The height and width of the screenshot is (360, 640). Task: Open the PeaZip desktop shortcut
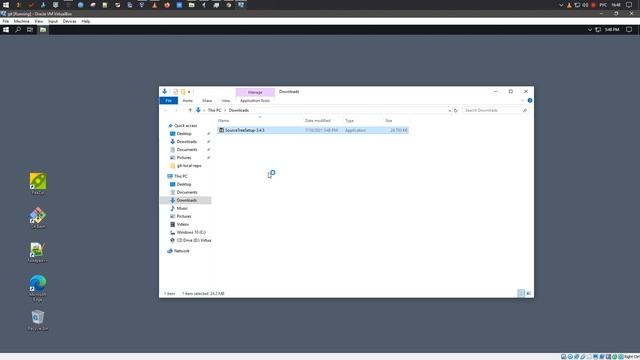38,183
